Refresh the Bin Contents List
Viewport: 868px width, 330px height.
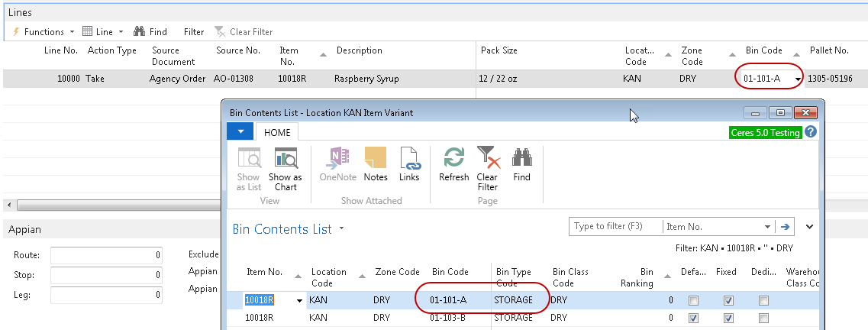(453, 164)
